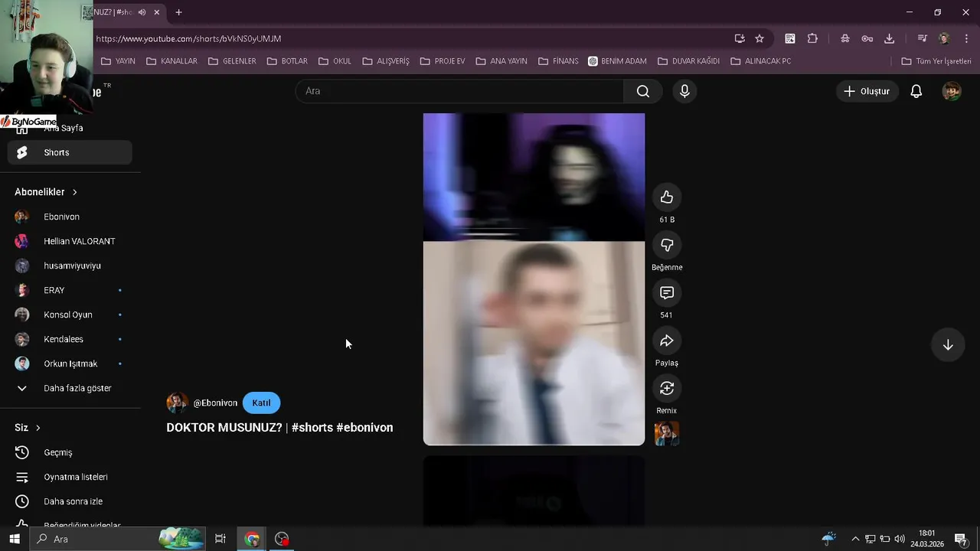Open GELENLER bookmarks folder
The height and width of the screenshot is (551, 980).
(x=232, y=61)
